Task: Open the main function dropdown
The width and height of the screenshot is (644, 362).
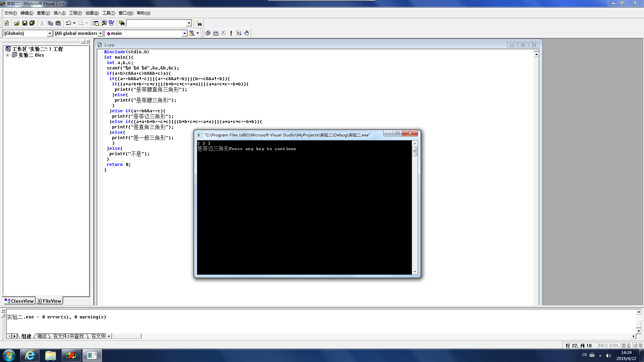Action: tap(184, 33)
